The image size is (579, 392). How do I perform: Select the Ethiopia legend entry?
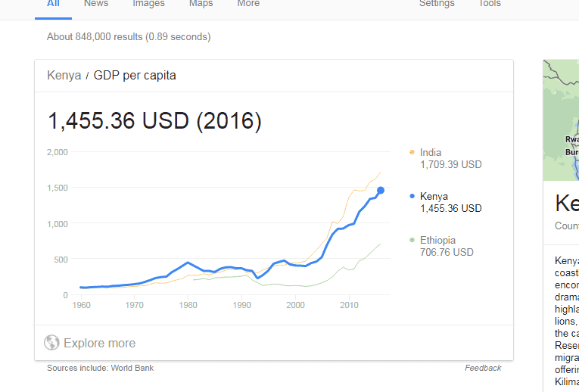[439, 241]
